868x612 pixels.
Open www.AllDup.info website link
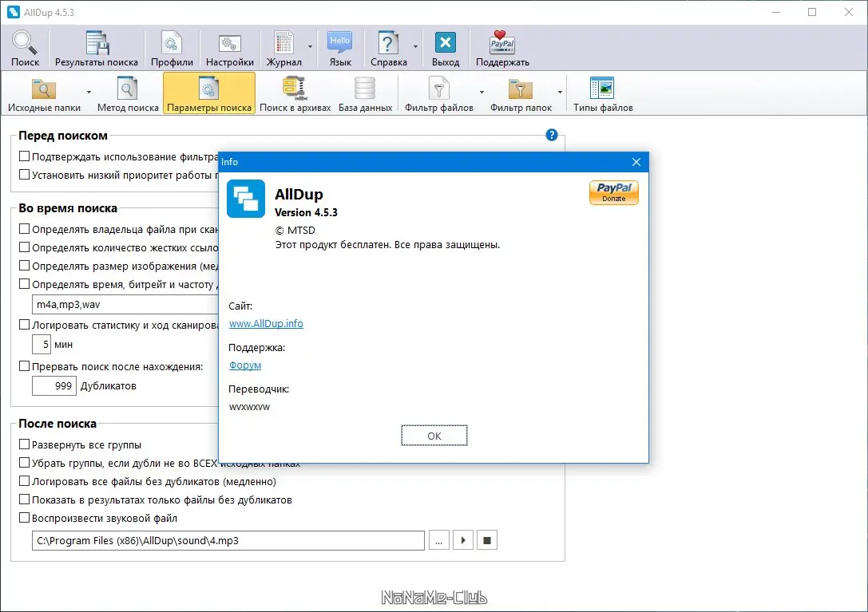[266, 323]
